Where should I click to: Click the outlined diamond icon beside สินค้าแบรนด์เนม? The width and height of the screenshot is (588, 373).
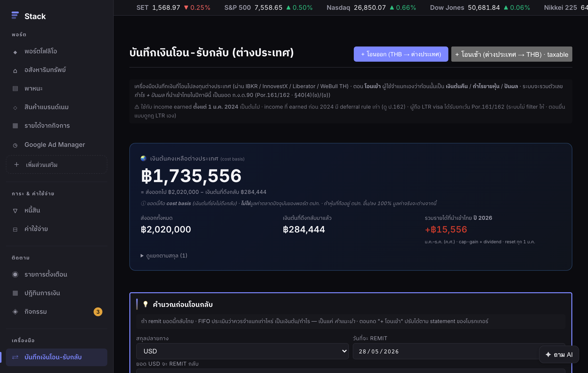(15, 108)
